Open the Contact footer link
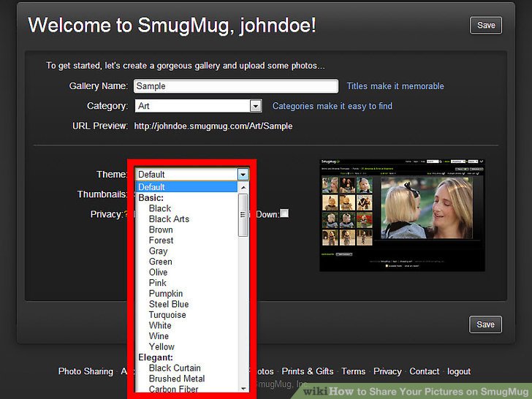Image resolution: width=532 pixels, height=399 pixels. click(424, 371)
